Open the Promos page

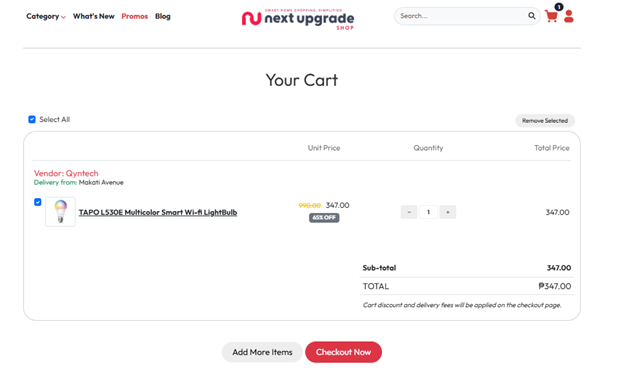point(135,16)
